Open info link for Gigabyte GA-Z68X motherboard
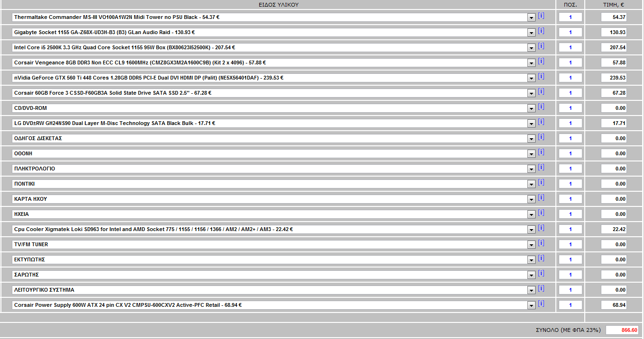 tap(541, 31)
